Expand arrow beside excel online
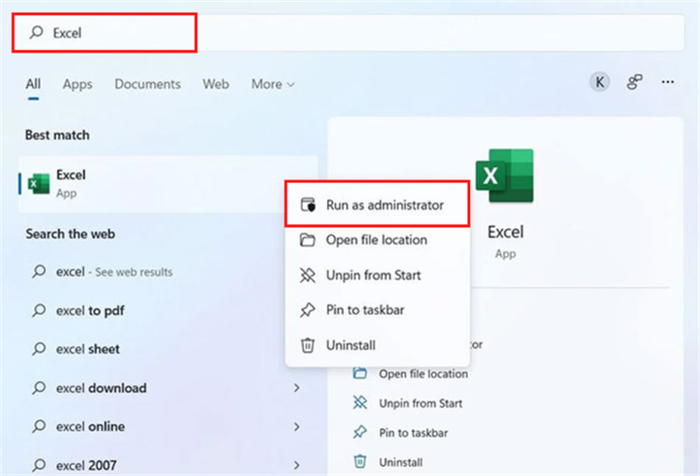The height and width of the screenshot is (476, 700). pyautogui.click(x=297, y=427)
